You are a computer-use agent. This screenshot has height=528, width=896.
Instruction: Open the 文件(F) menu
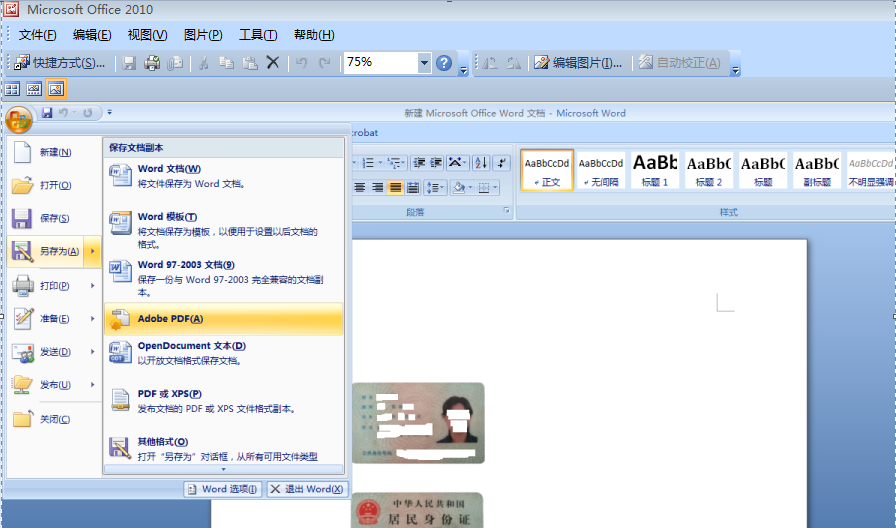pos(37,35)
